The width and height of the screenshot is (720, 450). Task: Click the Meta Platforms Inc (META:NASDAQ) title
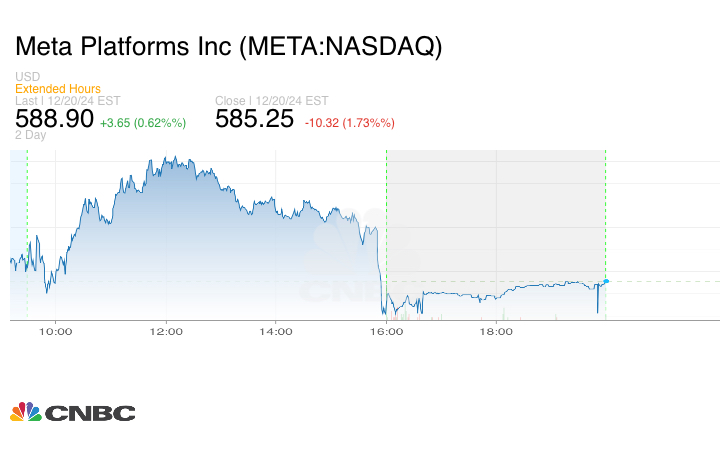pos(228,47)
